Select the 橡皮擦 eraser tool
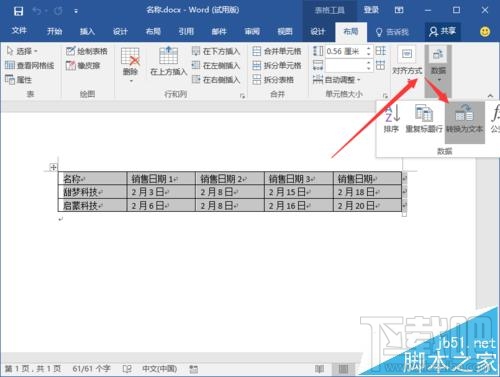This screenshot has height=377, width=500. point(83,65)
